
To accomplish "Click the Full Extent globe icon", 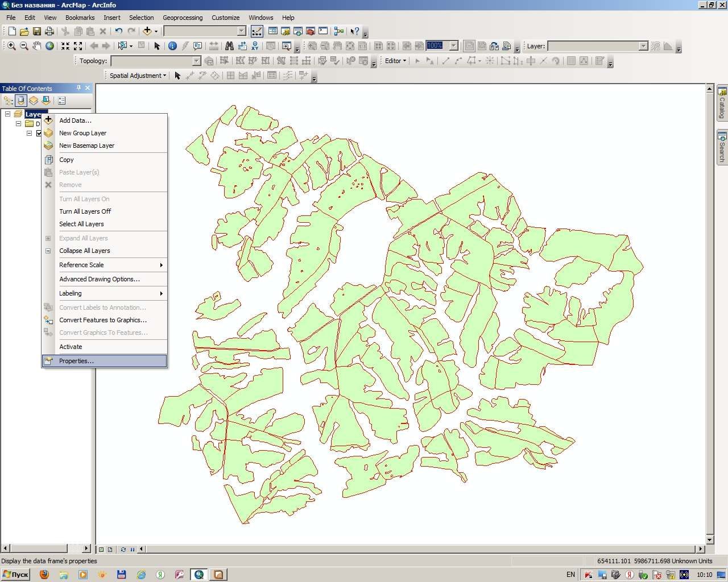I will coord(50,46).
